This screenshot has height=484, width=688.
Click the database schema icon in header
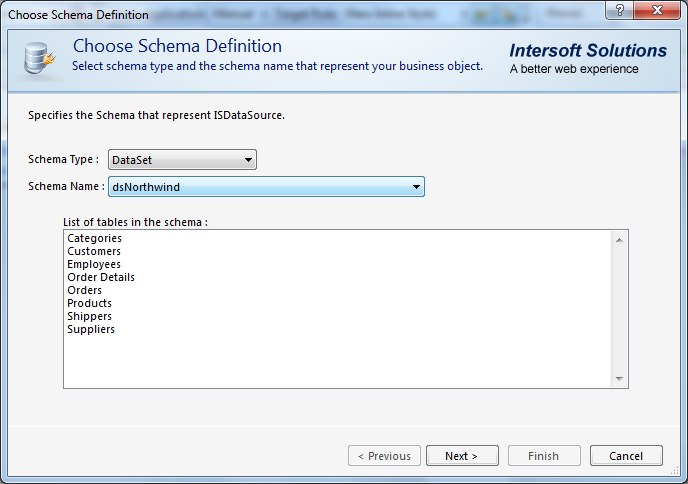(39, 61)
